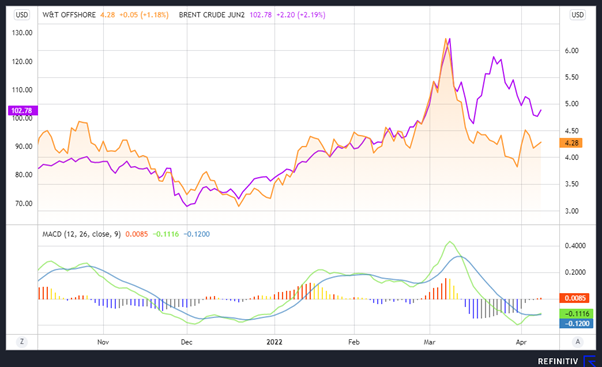Open the MACD (12, 26, close, 9) indicator label
This screenshot has height=367, width=602.
pos(81,234)
